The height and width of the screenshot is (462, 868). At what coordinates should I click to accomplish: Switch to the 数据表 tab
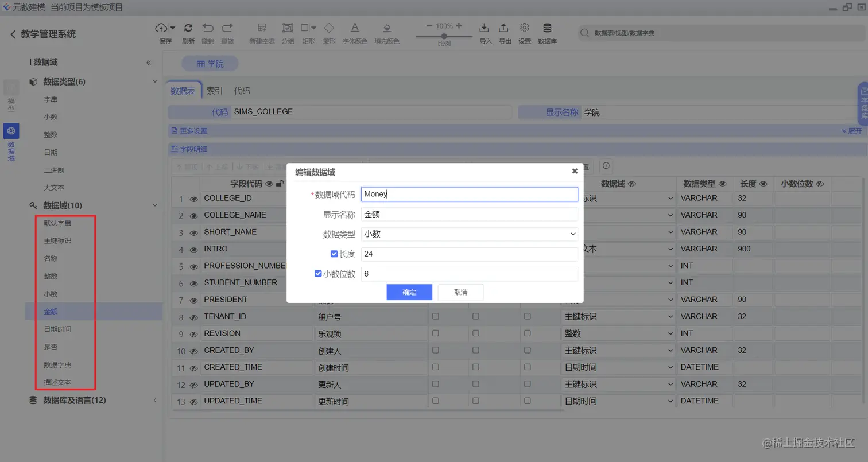[183, 91]
